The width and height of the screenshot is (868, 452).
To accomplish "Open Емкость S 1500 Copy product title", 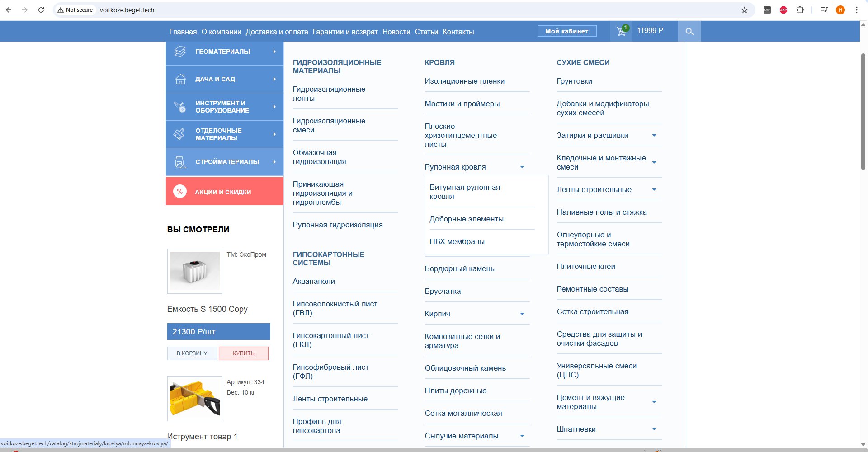I will tap(208, 309).
